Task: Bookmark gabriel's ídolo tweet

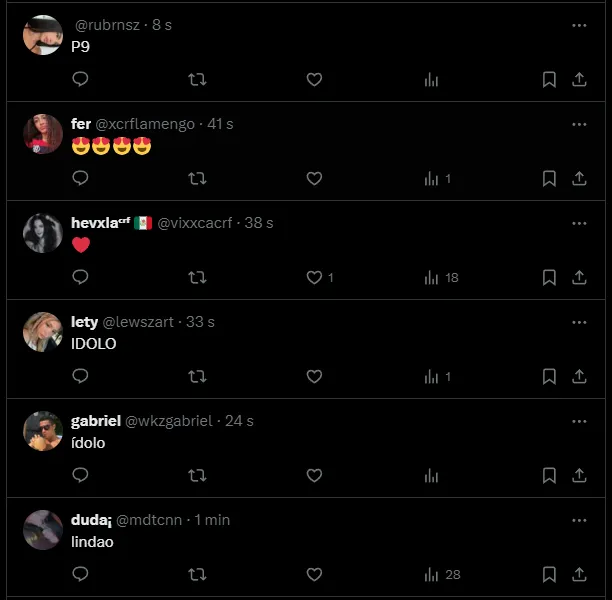Action: click(x=549, y=475)
